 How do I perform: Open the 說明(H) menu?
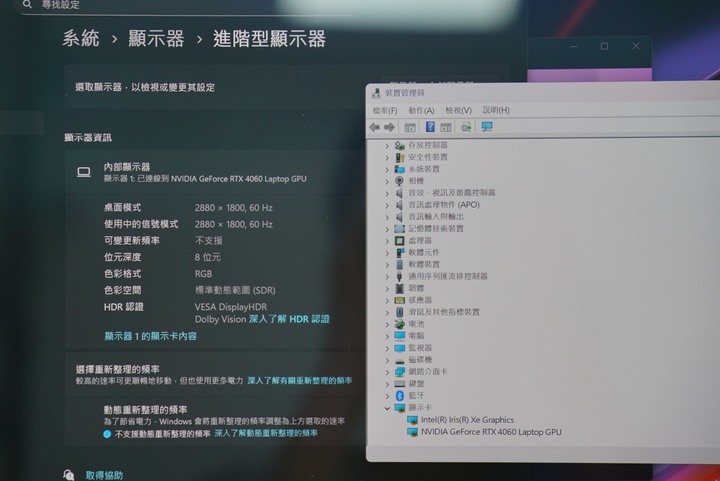point(496,110)
